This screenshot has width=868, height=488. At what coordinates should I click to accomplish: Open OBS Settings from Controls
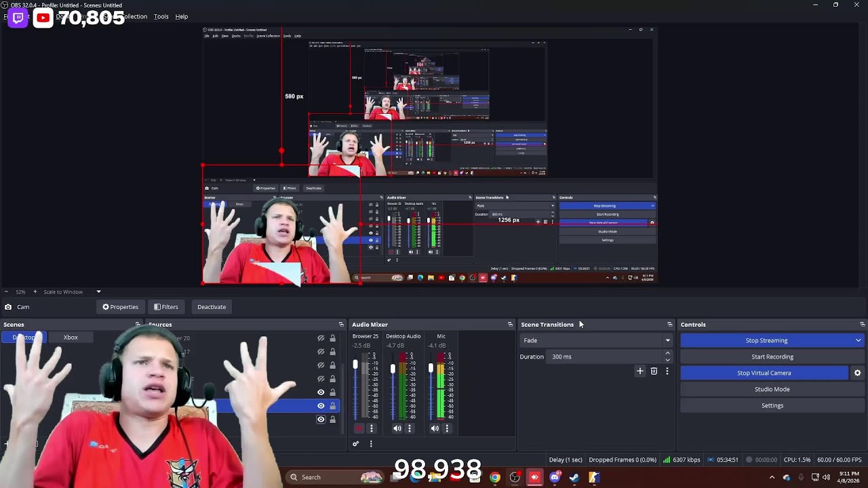pyautogui.click(x=772, y=405)
